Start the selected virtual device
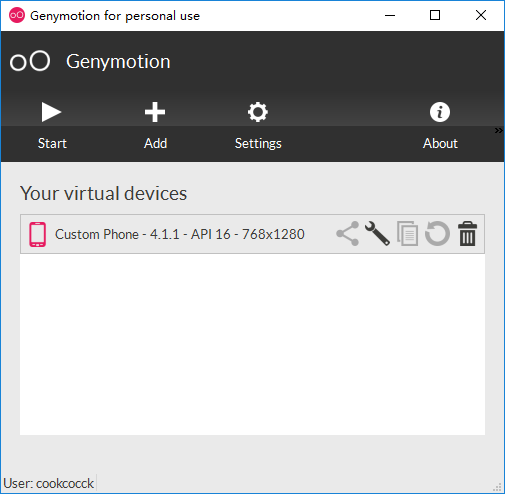Image resolution: width=505 pixels, height=494 pixels. tap(52, 126)
